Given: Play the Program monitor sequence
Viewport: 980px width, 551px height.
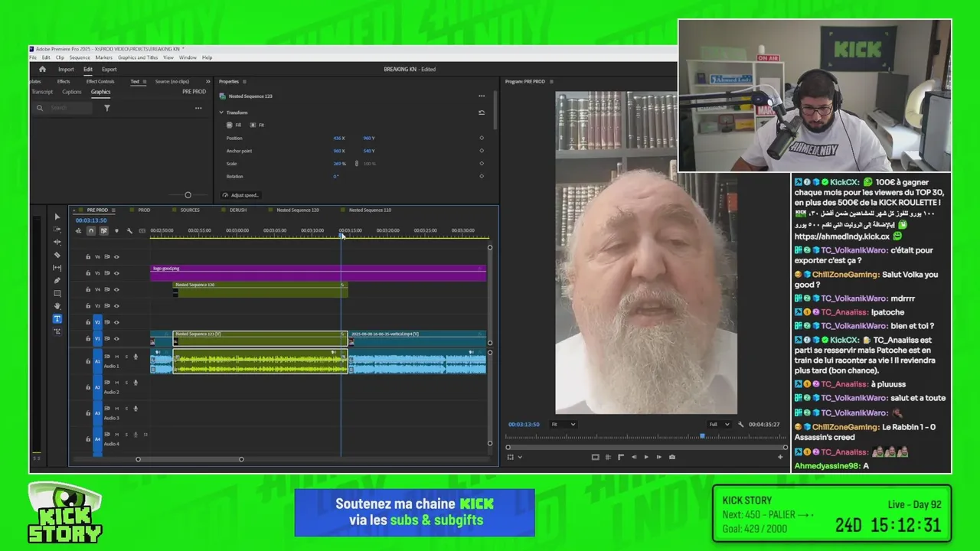Looking at the screenshot, I should pyautogui.click(x=646, y=457).
